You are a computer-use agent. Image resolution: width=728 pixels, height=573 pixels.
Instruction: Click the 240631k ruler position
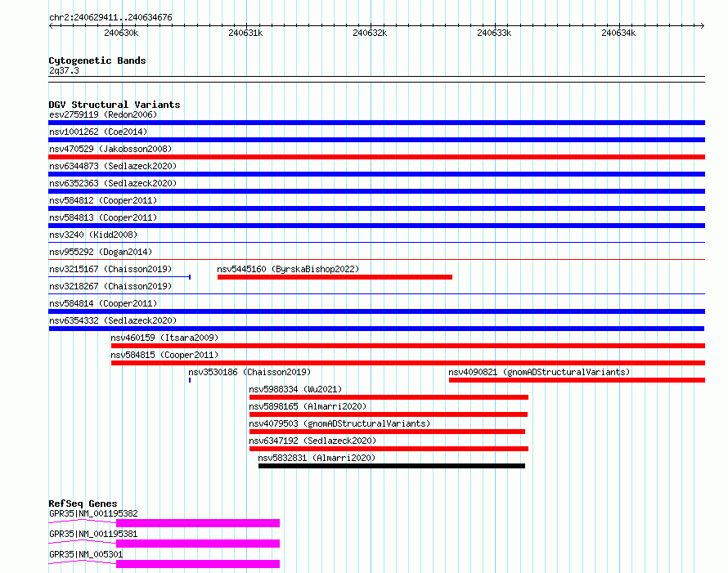pos(245,33)
